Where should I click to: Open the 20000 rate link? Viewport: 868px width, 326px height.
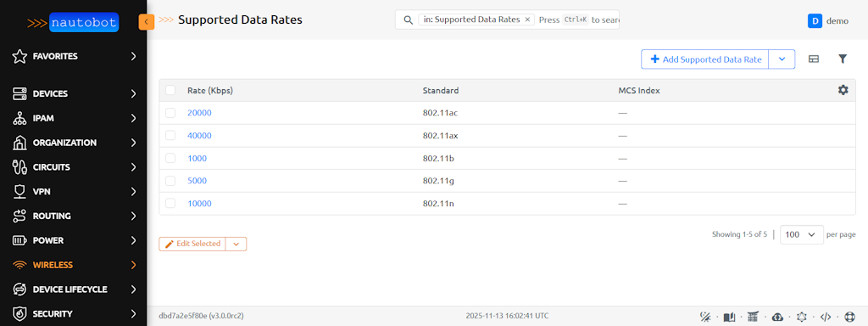pyautogui.click(x=199, y=113)
